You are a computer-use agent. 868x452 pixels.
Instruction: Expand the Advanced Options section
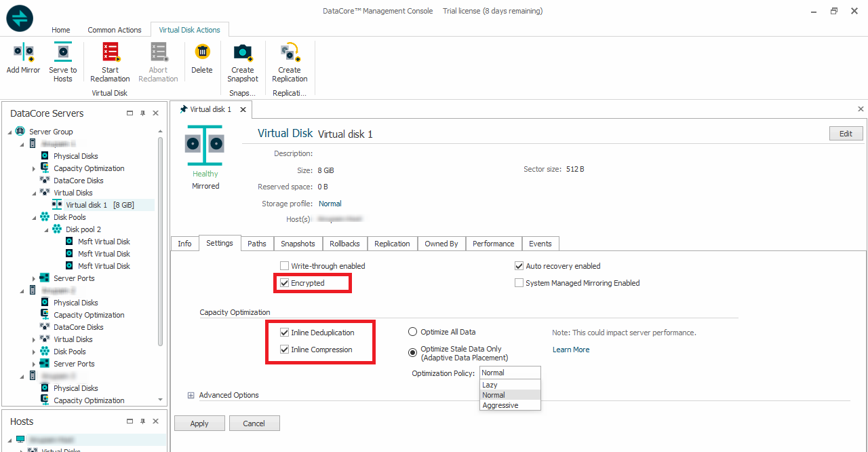point(191,395)
